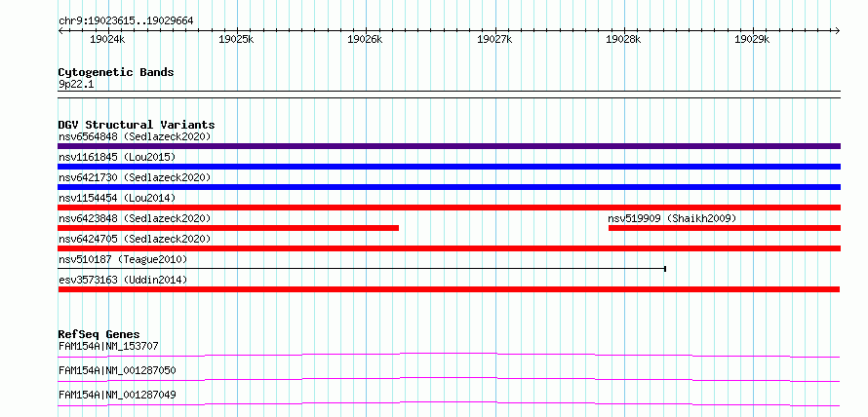Viewport: 868px width, 417px height.
Task: Click the red nsv6424705 variant bar
Action: 449,248
